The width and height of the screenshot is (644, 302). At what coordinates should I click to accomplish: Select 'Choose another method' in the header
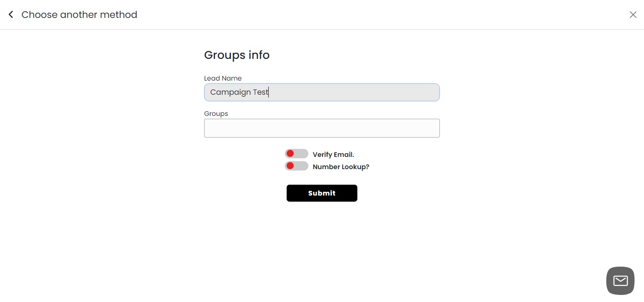(79, 14)
